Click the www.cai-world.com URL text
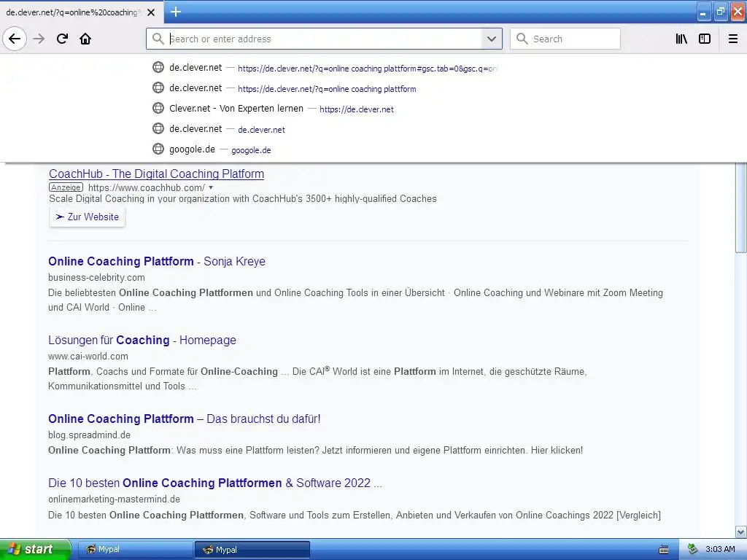747x560 pixels. click(88, 356)
